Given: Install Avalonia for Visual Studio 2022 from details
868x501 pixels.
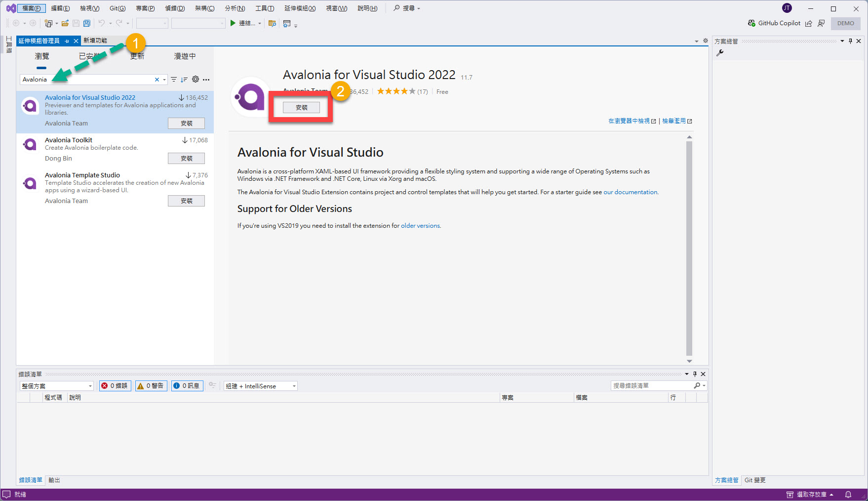Looking at the screenshot, I should click(301, 107).
